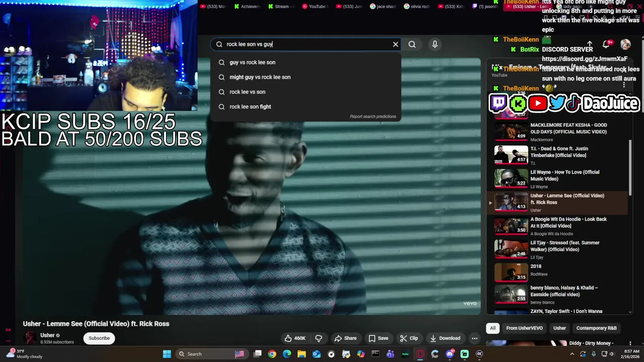Select suggestion "rock lee son fight"

pyautogui.click(x=306, y=107)
